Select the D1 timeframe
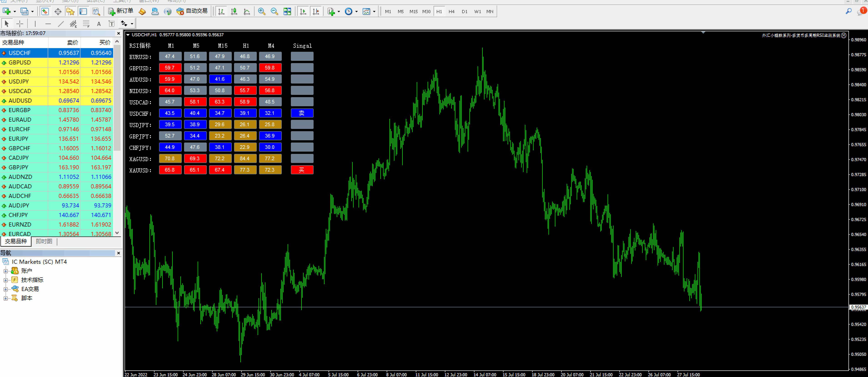The width and height of the screenshot is (868, 377). tap(465, 11)
